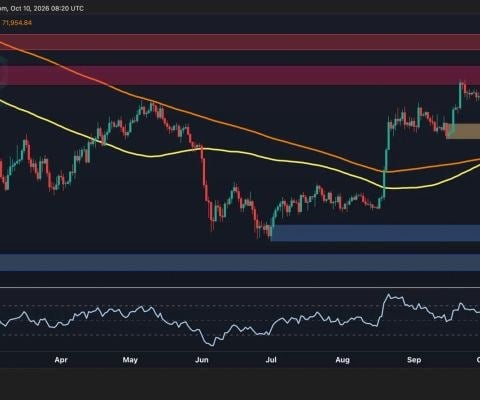The width and height of the screenshot is (480, 400).
Task: Click the RSI trough in early June
Action: coord(212,345)
